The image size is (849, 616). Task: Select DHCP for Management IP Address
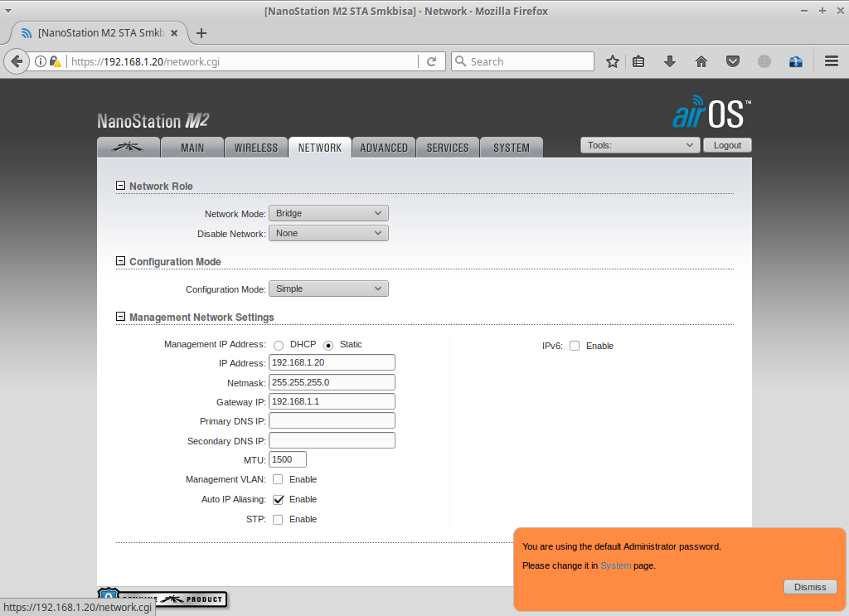[x=279, y=346]
